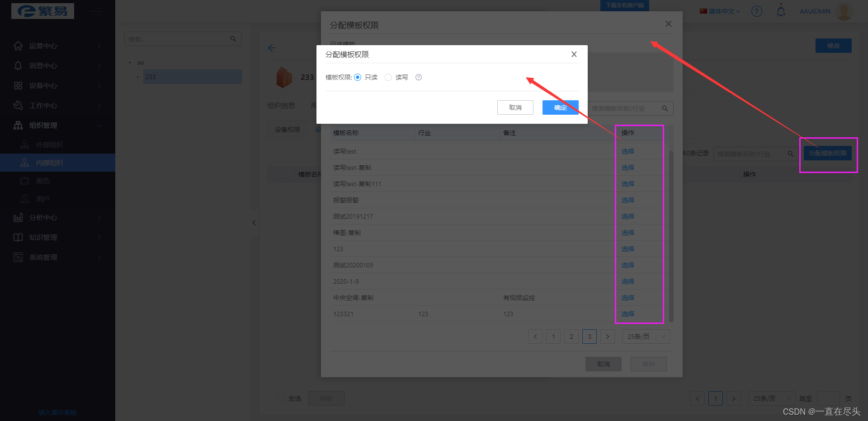Image resolution: width=868 pixels, height=421 pixels.
Task: Go to previous page in template dialog
Action: click(x=535, y=337)
